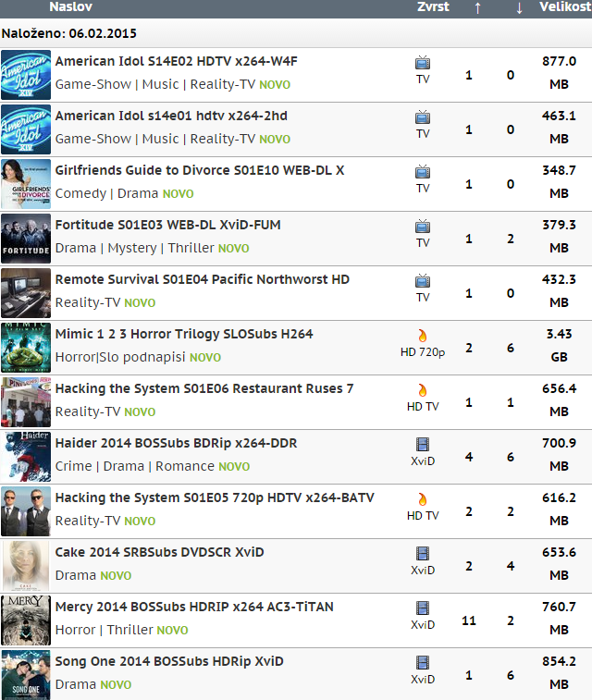Click Haider poster thumbnail

click(x=26, y=457)
